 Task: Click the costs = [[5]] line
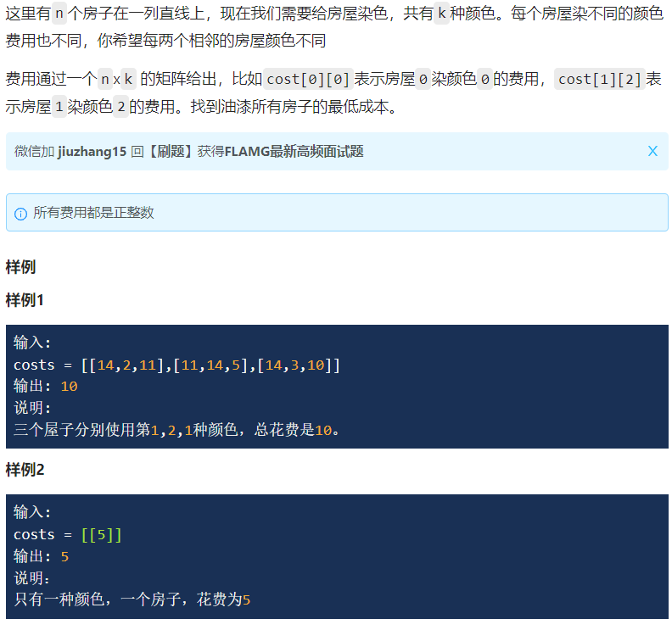[x=68, y=534]
